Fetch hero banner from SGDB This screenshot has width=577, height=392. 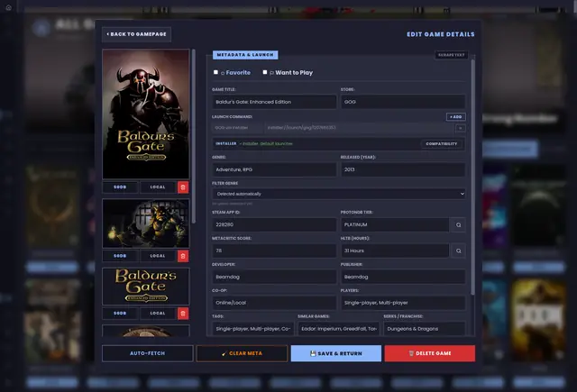[x=120, y=256]
